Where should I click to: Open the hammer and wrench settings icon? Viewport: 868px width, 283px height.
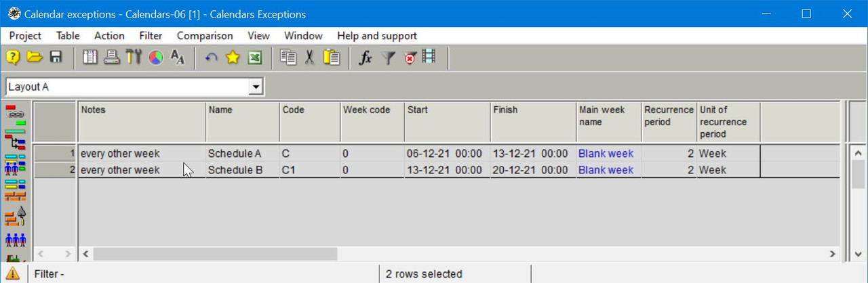pos(134,58)
